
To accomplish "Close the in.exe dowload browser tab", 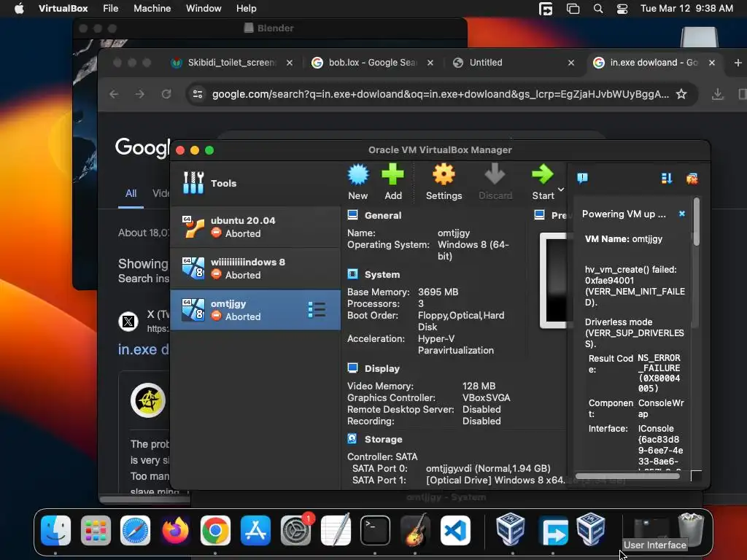I will [712, 63].
